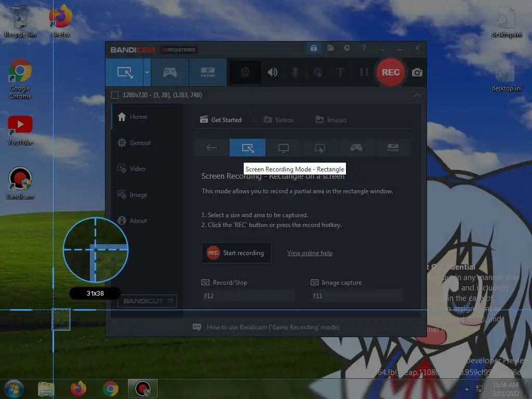
Task: Select Game recording in mode selector
Action: click(356, 148)
